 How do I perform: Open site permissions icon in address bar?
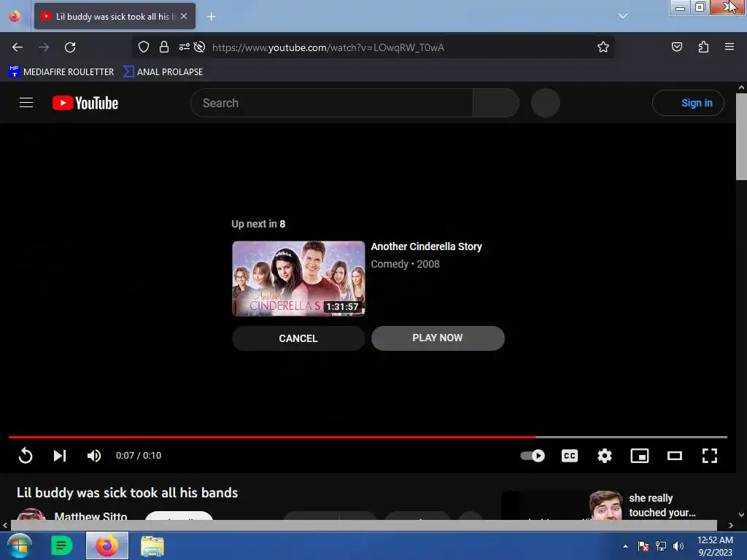(x=185, y=47)
